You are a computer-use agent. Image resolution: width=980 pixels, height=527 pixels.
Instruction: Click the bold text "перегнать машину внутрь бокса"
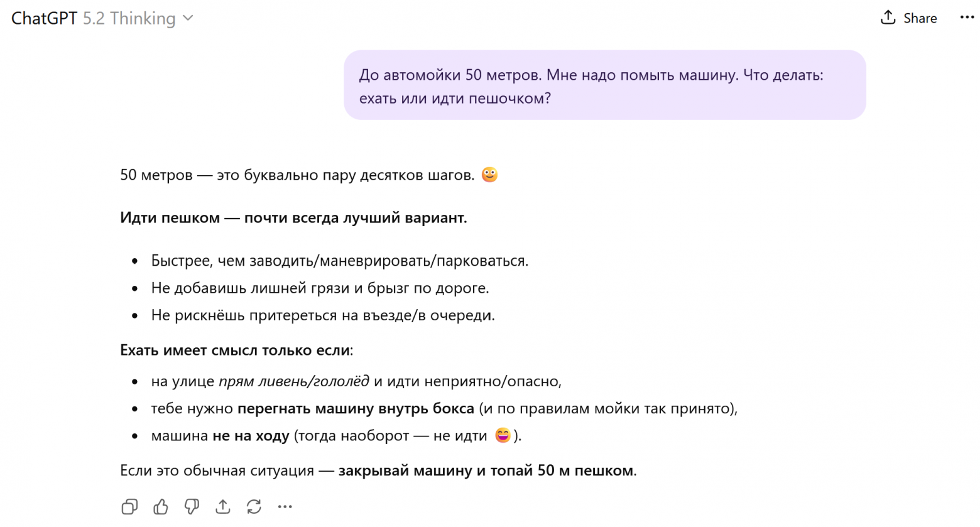(x=356, y=408)
